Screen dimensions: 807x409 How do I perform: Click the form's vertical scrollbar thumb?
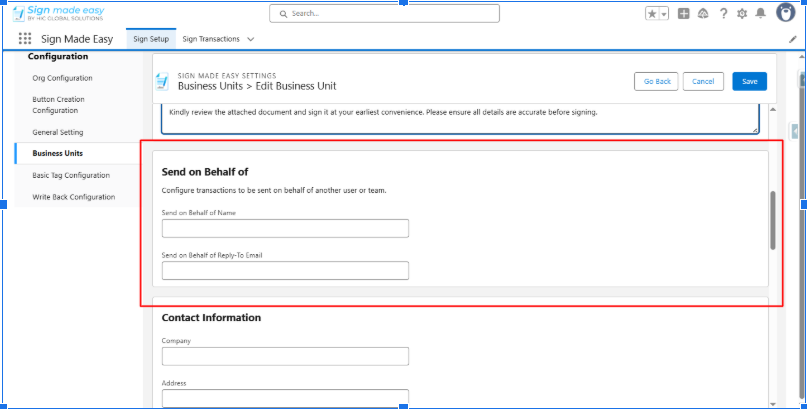(773, 220)
